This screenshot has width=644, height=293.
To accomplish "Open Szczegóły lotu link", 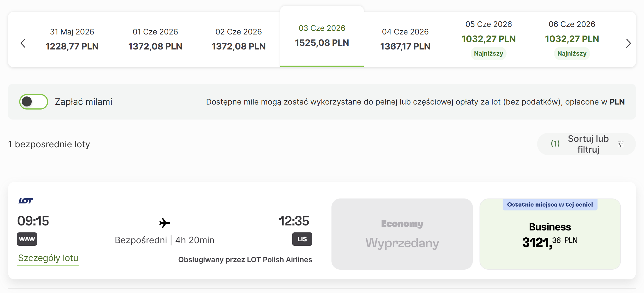I will click(x=48, y=258).
